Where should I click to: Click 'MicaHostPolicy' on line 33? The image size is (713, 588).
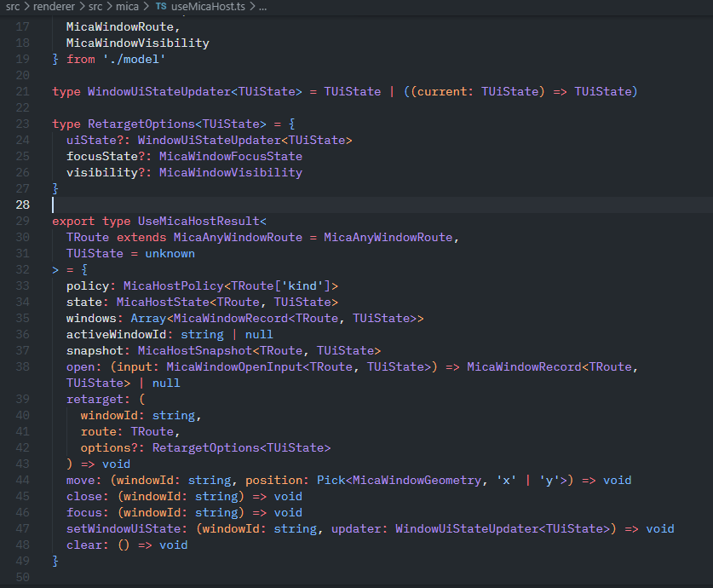[x=173, y=285]
